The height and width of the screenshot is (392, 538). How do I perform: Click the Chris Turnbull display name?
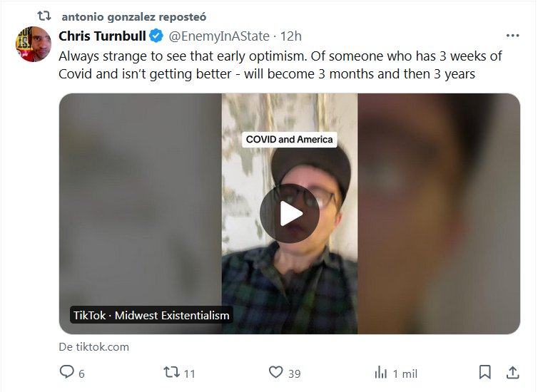[x=102, y=36]
